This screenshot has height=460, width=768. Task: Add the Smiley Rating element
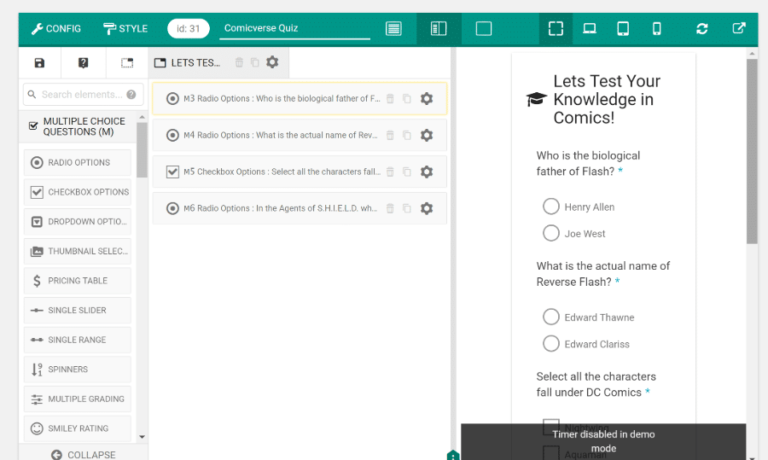tap(77, 428)
